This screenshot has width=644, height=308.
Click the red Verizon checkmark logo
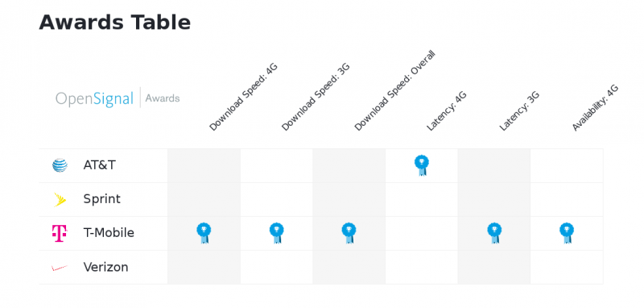coord(60,268)
